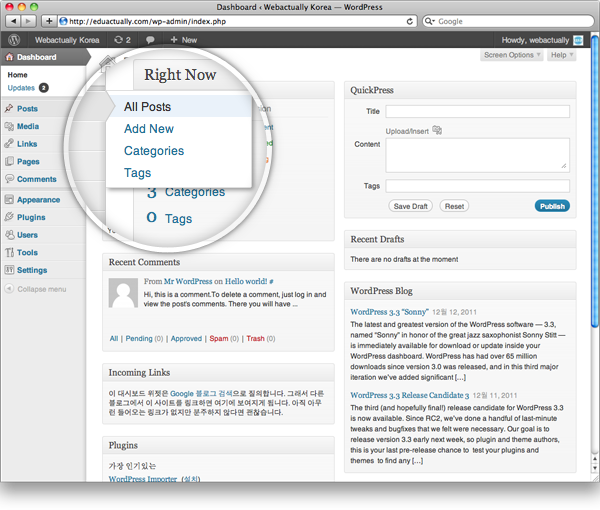
Task: Open the Home submenu item
Action: pyautogui.click(x=17, y=75)
